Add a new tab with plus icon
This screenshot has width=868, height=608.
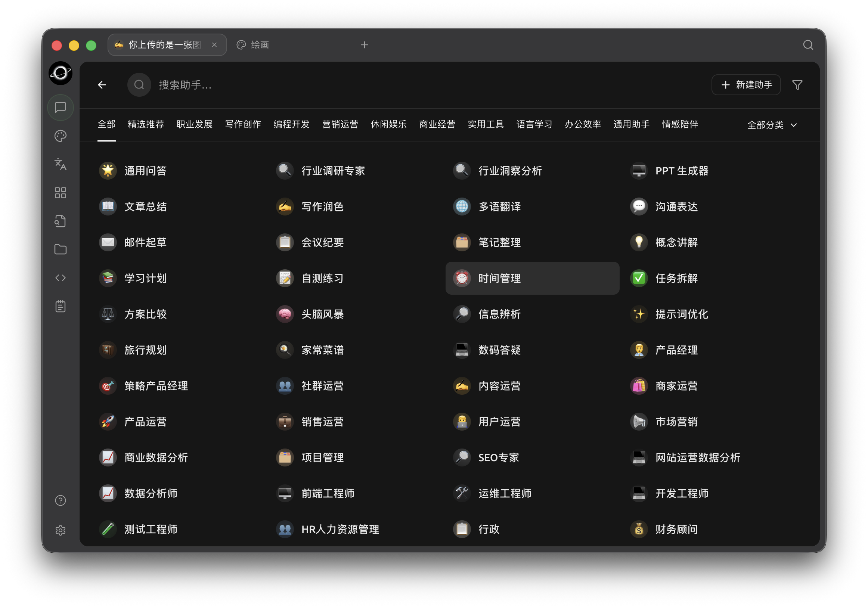pyautogui.click(x=365, y=45)
